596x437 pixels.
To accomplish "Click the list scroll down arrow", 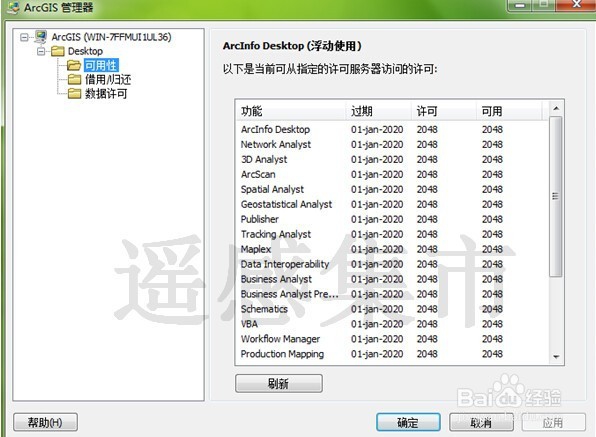I will (x=556, y=357).
